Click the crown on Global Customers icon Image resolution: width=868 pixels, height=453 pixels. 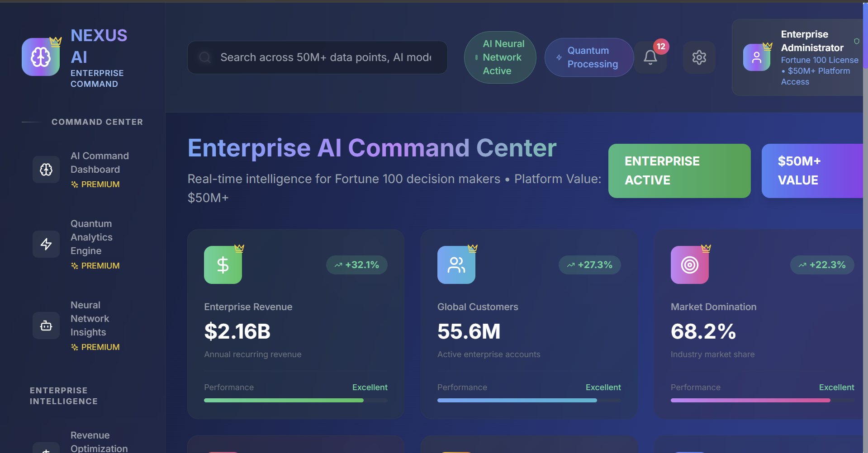[473, 248]
